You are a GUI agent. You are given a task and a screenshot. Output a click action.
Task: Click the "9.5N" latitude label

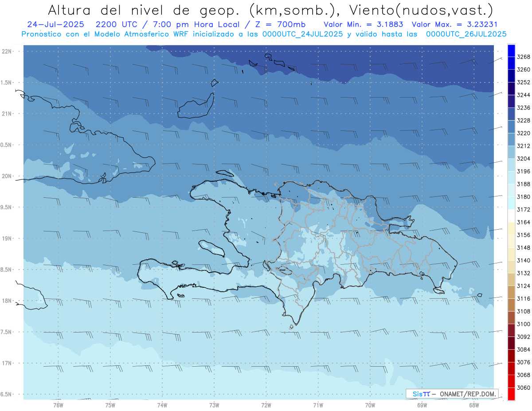tap(7, 207)
